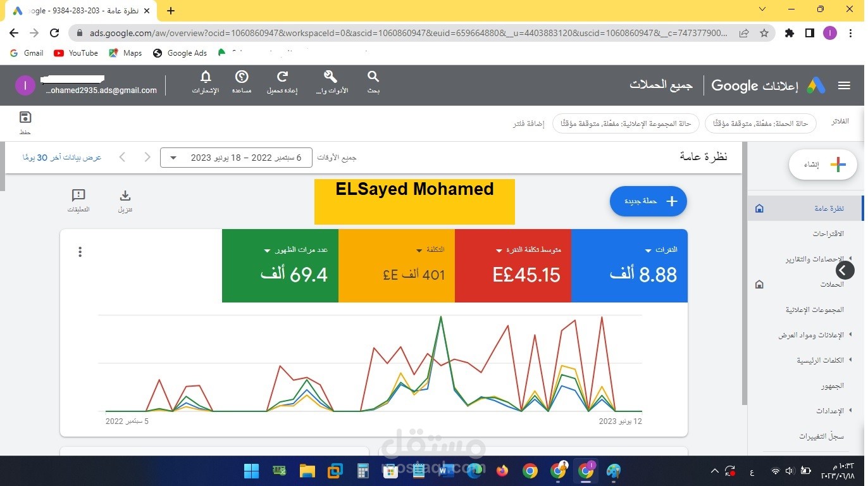Go to next date range arrow
The height and width of the screenshot is (486, 868).
click(123, 157)
